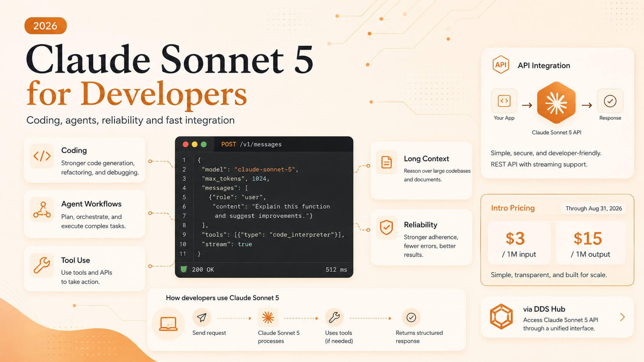Click the DDS Hub hexagon logo
Screen dimensions: 644x362
(501, 317)
